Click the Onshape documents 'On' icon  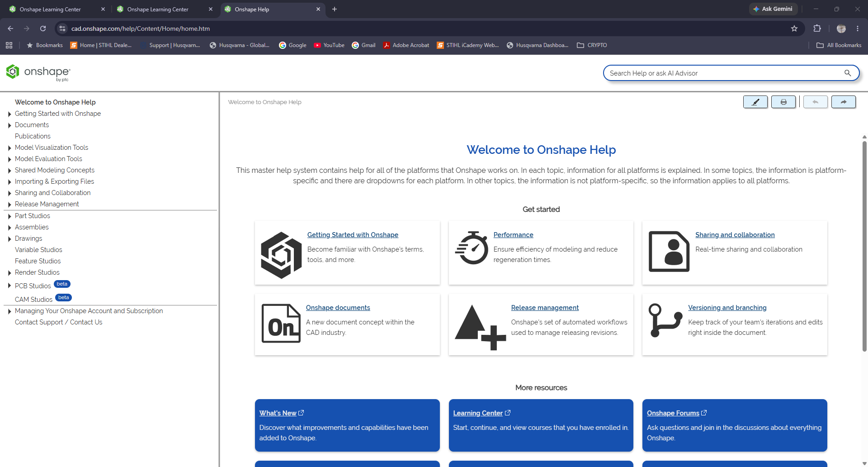(281, 323)
